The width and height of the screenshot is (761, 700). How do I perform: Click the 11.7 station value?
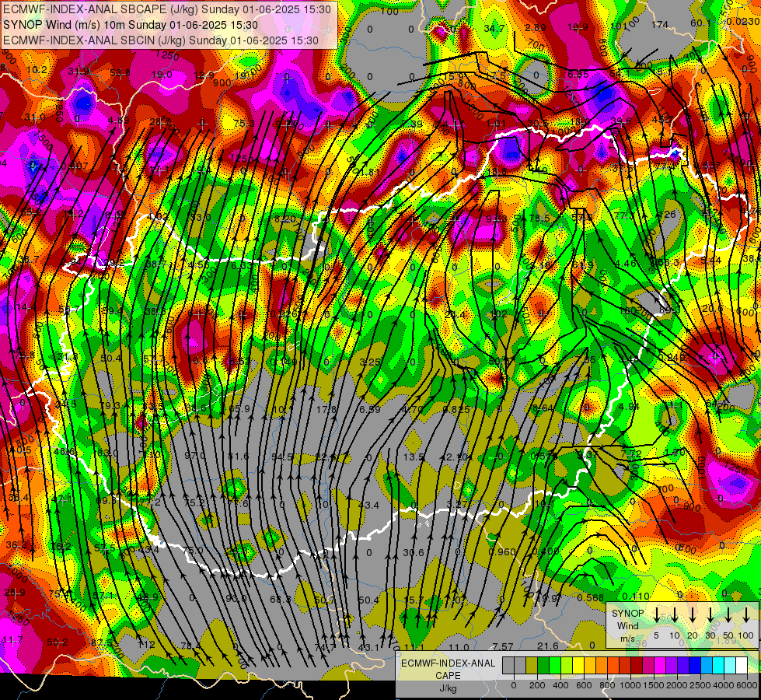pyautogui.click(x=12, y=640)
